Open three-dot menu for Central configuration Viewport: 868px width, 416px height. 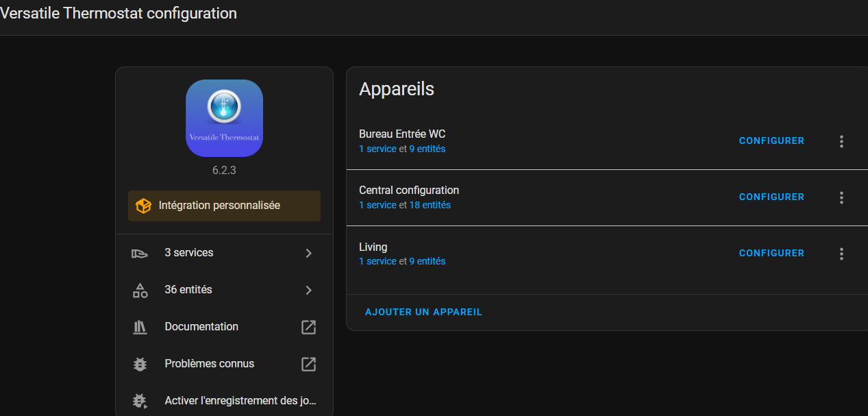[841, 197]
